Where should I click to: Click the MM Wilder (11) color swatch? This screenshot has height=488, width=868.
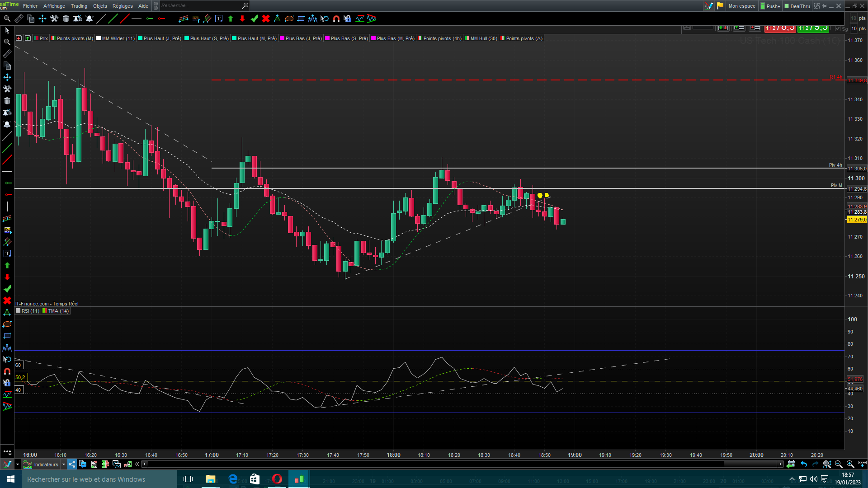pyautogui.click(x=99, y=38)
